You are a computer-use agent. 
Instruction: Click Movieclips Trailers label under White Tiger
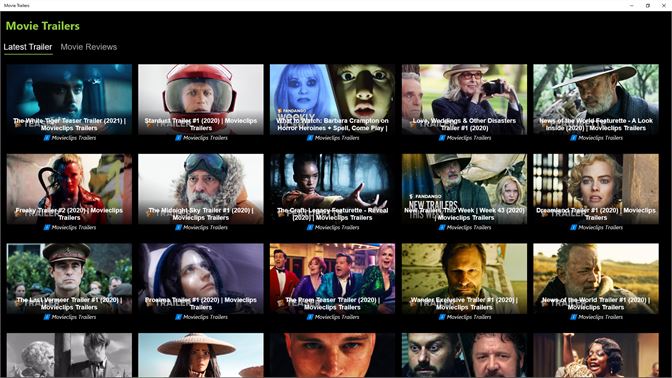pos(74,138)
